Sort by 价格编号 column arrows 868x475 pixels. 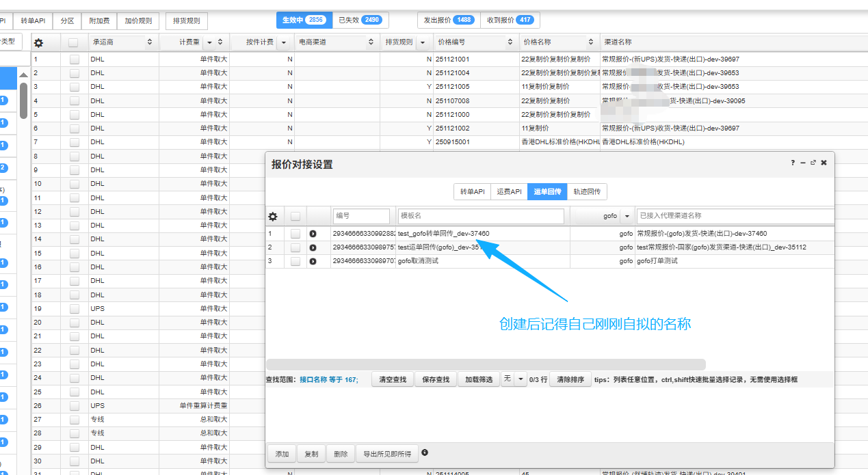point(510,42)
